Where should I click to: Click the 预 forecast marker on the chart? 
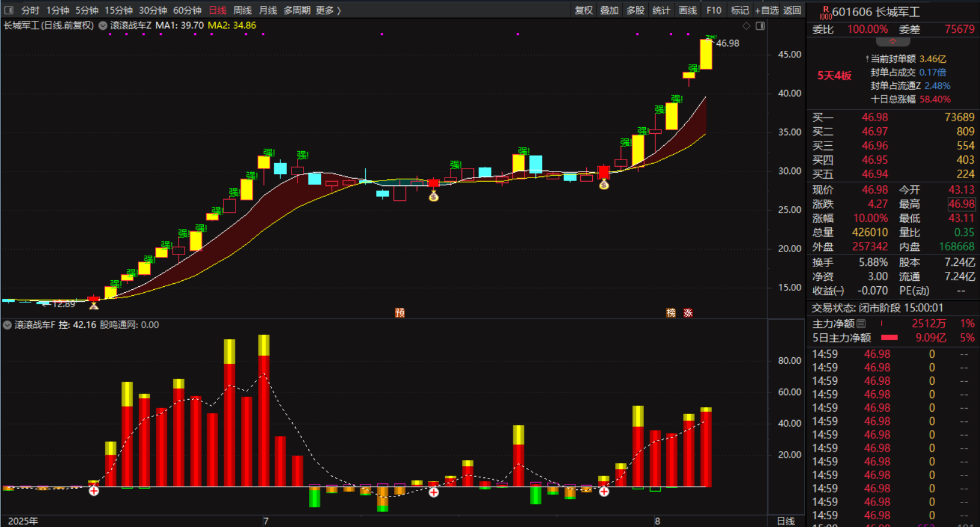(x=400, y=312)
